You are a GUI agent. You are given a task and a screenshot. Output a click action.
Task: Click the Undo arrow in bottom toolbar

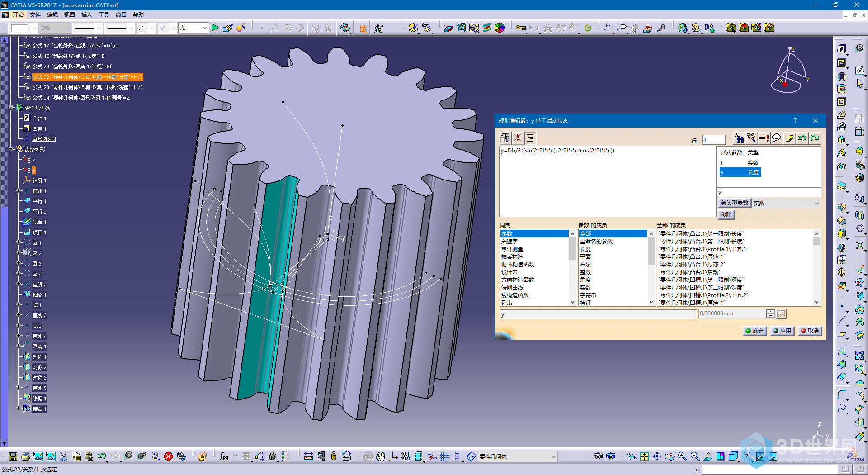point(102,456)
